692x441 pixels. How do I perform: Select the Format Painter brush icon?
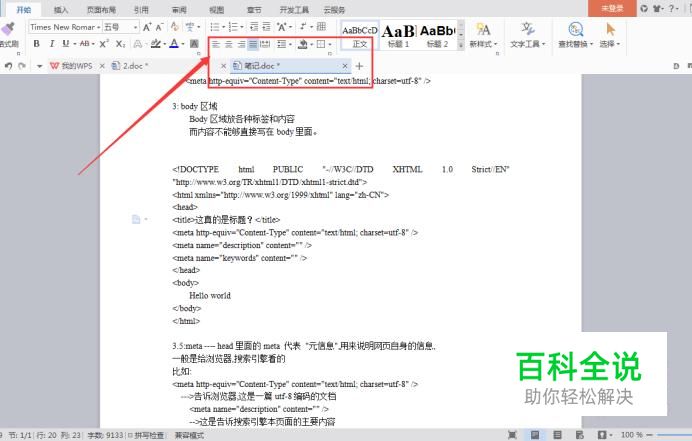tap(8, 30)
